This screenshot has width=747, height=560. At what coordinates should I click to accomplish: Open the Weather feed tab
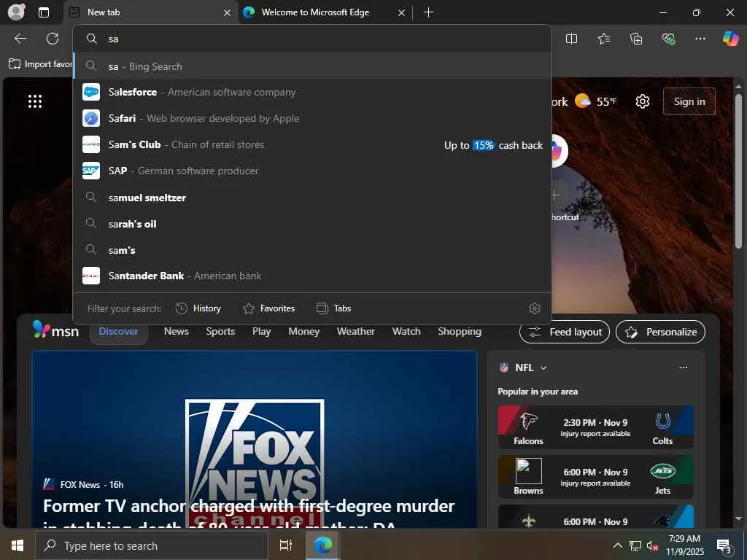356,332
